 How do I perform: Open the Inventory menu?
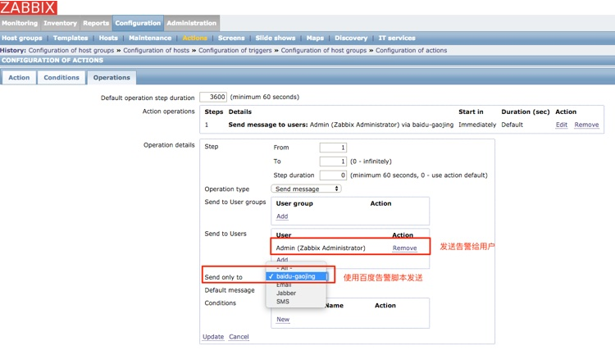[60, 23]
